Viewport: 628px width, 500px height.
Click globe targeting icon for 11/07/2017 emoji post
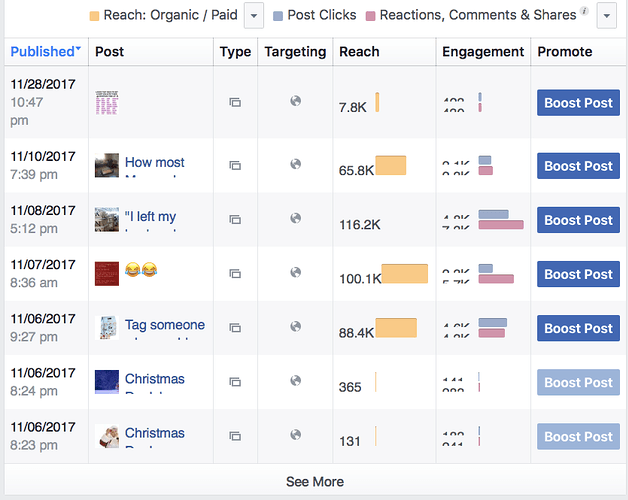pyautogui.click(x=296, y=272)
